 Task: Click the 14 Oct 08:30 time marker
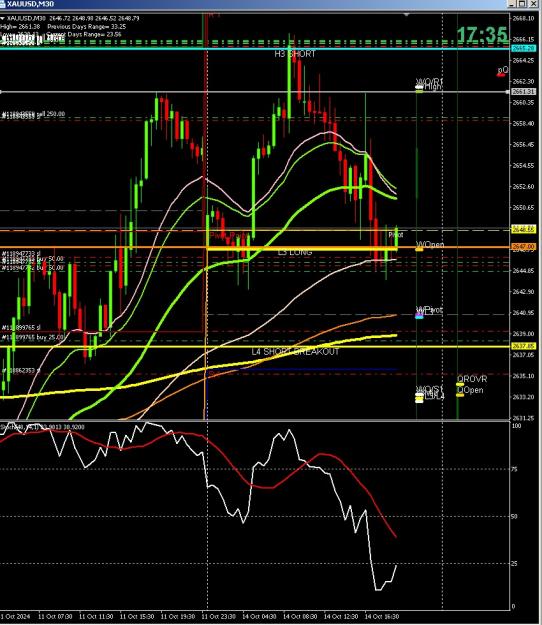click(300, 617)
